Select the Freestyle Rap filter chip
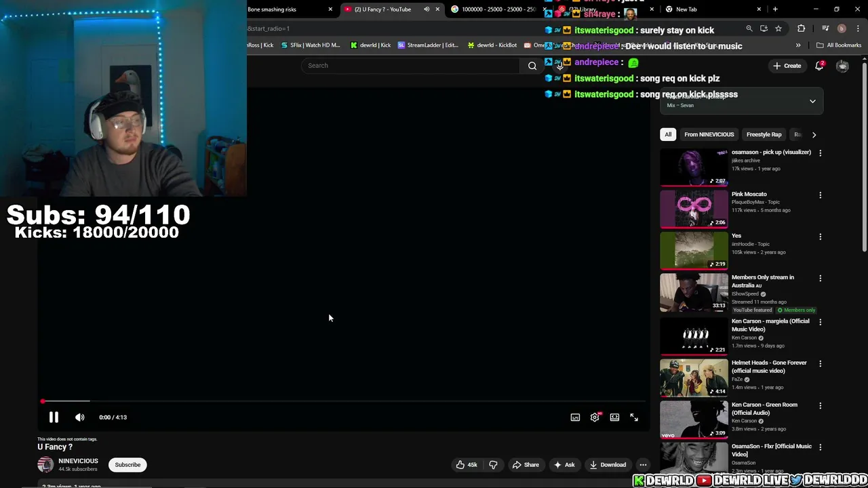This screenshot has width=868, height=488. click(x=764, y=134)
